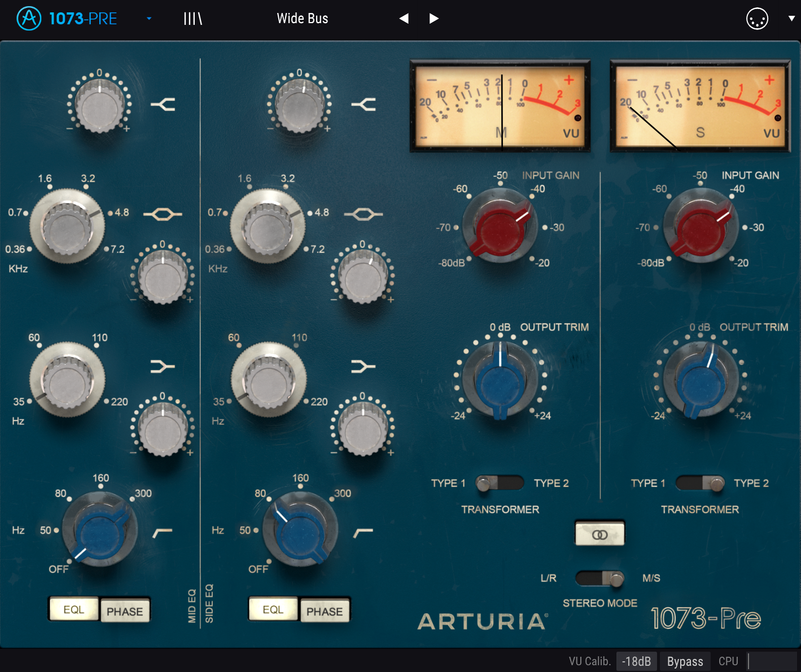Click the Side EQ high-pass filter symbol

coord(363,532)
